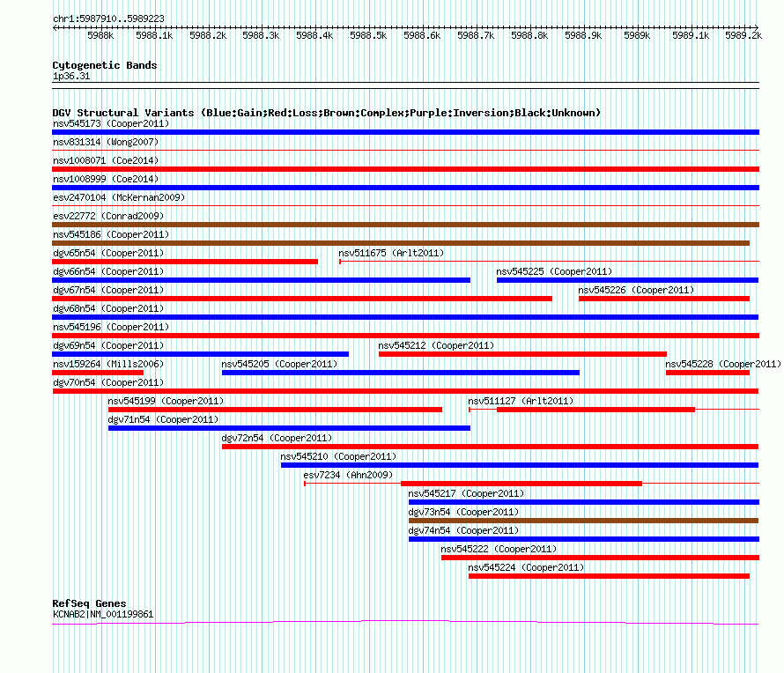Click the nsv159264 (Mills2006) label
The height and width of the screenshot is (673, 784).
click(108, 364)
